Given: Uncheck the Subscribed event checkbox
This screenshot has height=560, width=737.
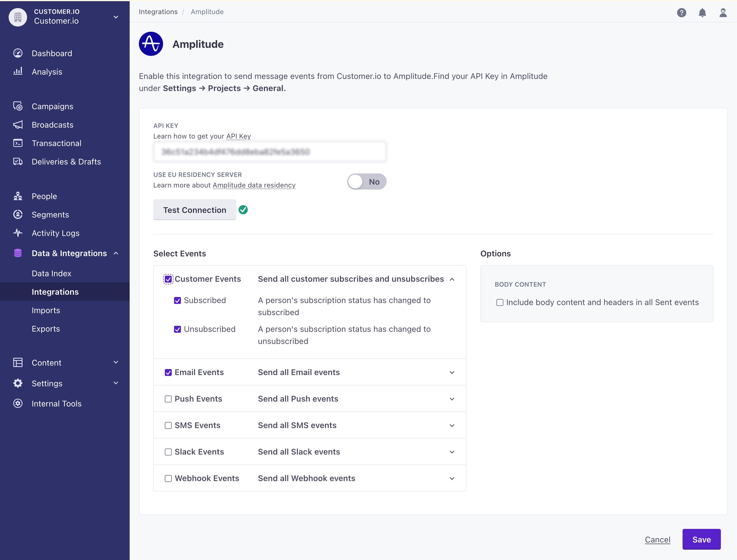Looking at the screenshot, I should (177, 300).
